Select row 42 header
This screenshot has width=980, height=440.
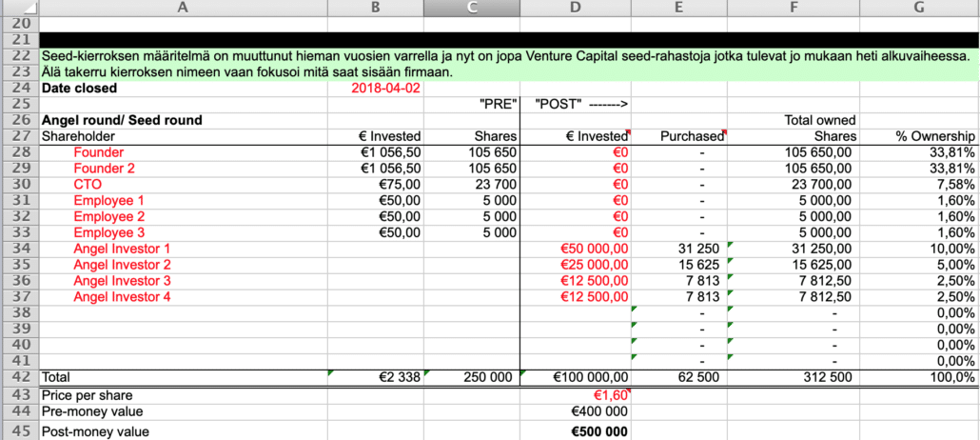(19, 377)
